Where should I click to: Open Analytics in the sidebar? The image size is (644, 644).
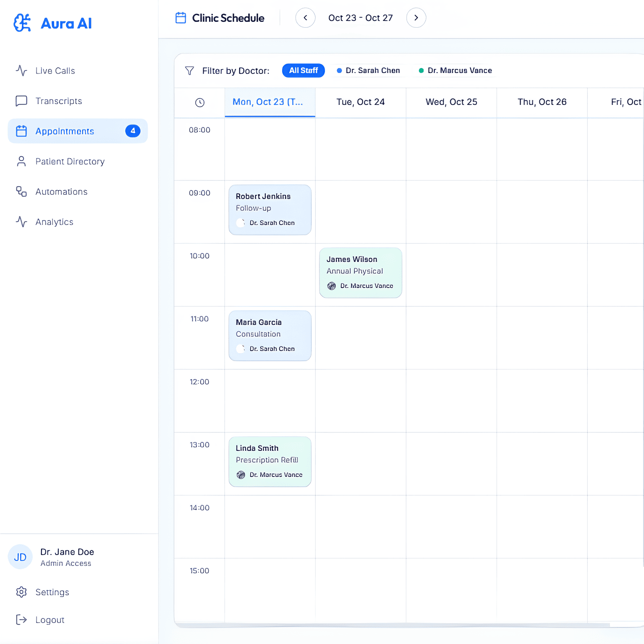[54, 222]
